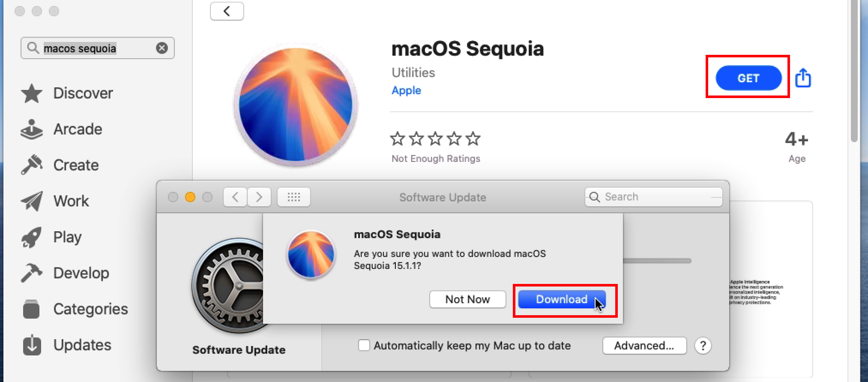Screen dimensions: 868x382
Task: Confirm with the Download button
Action: [x=561, y=299]
